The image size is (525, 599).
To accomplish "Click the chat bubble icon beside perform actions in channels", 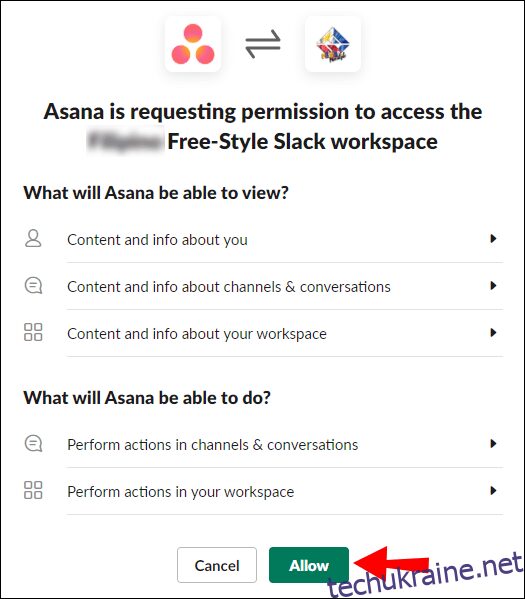I will [33, 444].
